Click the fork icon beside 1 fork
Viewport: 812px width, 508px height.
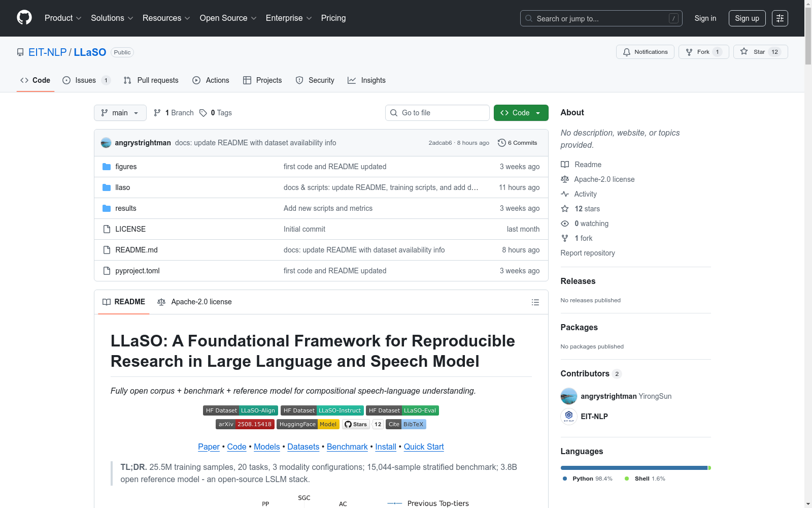coord(565,238)
